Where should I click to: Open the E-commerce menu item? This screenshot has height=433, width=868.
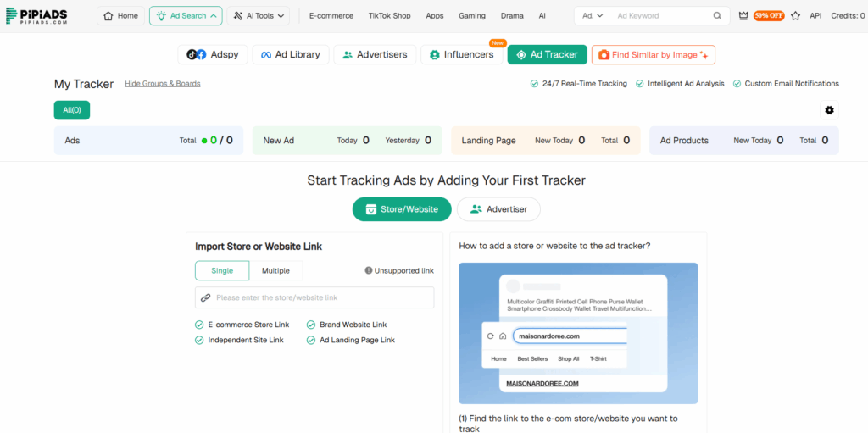(331, 16)
